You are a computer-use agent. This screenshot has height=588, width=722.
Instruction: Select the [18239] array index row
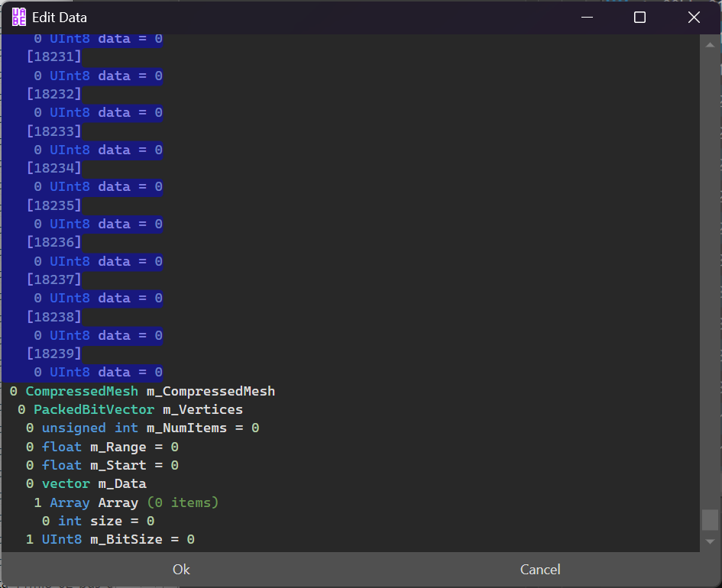click(54, 354)
